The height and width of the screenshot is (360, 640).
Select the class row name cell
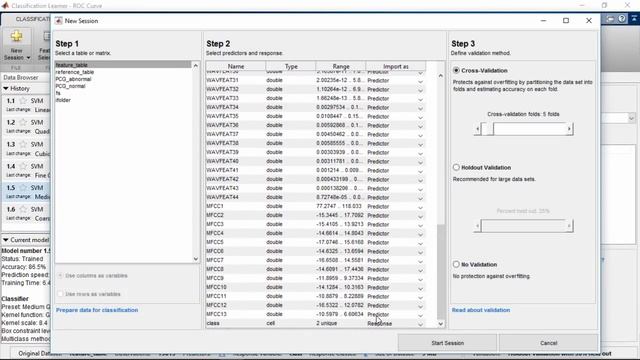(x=236, y=323)
